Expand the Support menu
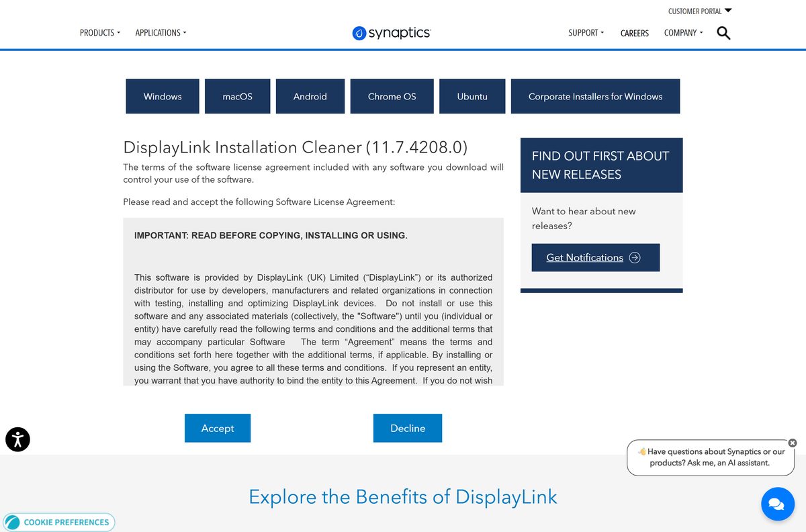 click(x=586, y=32)
